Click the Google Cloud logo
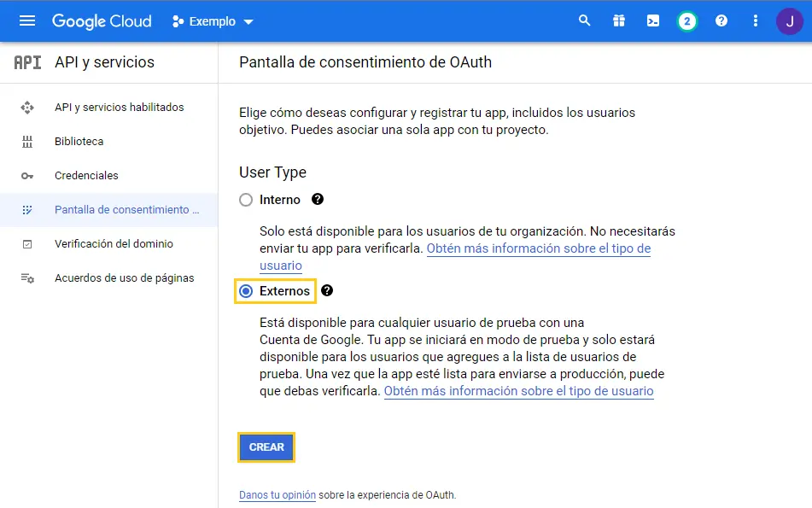This screenshot has height=508, width=812. [102, 21]
